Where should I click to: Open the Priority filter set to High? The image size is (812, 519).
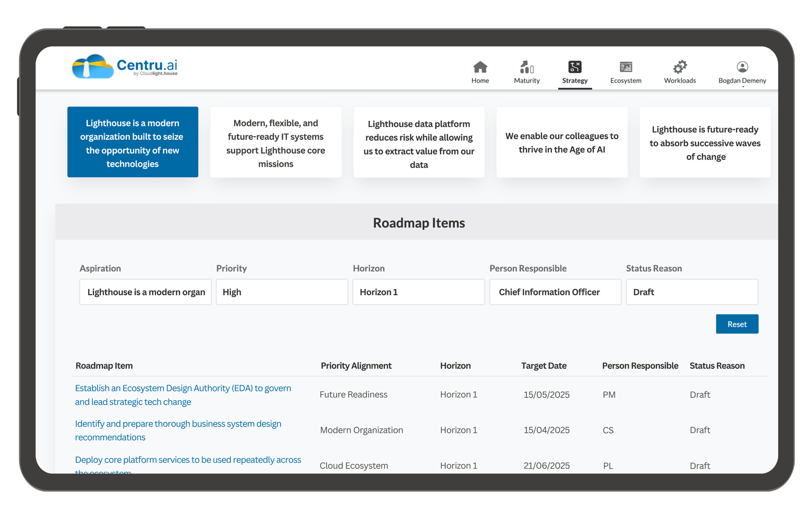pyautogui.click(x=282, y=292)
